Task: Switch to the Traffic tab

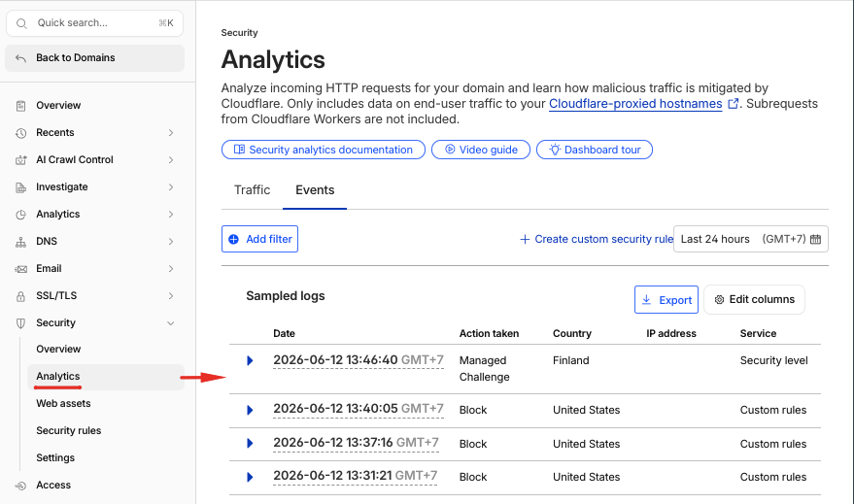Action: click(253, 190)
